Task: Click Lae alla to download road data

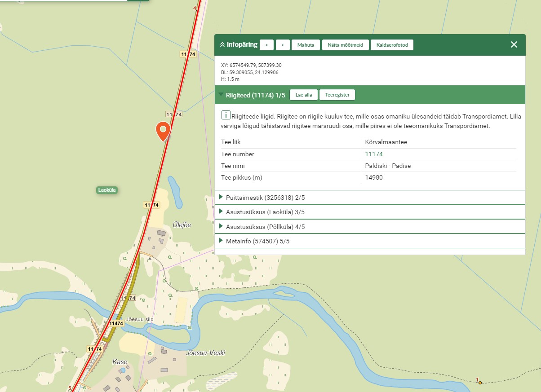Action: pyautogui.click(x=304, y=95)
